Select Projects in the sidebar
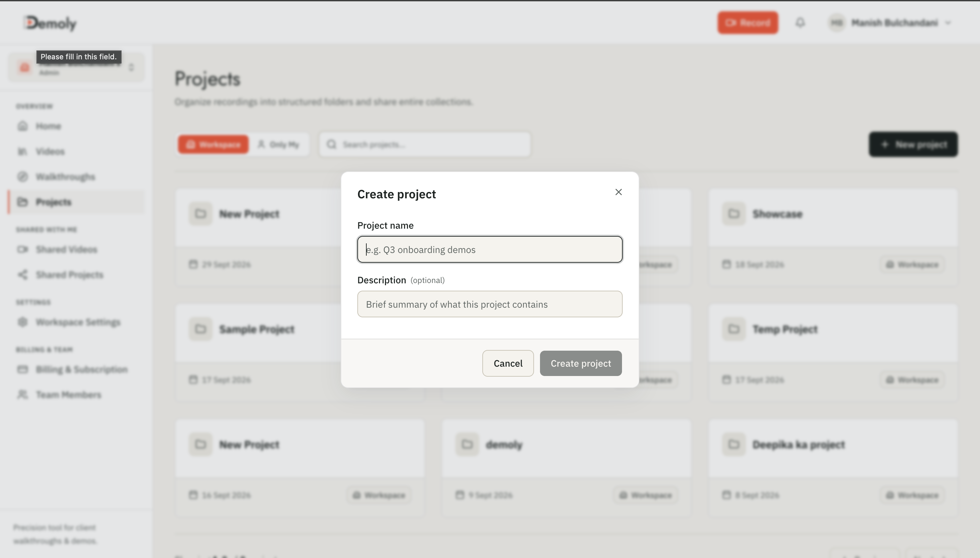980x558 pixels. click(x=76, y=202)
